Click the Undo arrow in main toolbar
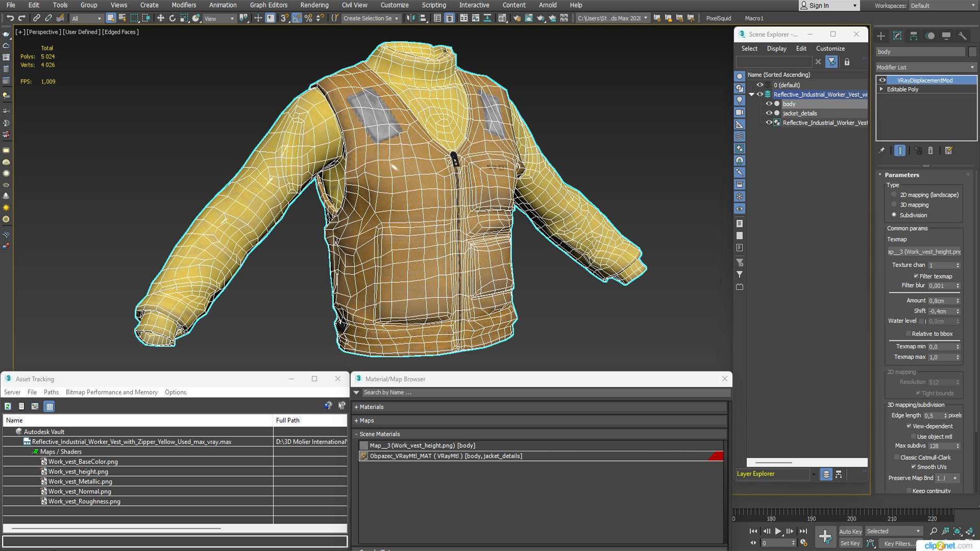This screenshot has width=980, height=551. point(10,18)
